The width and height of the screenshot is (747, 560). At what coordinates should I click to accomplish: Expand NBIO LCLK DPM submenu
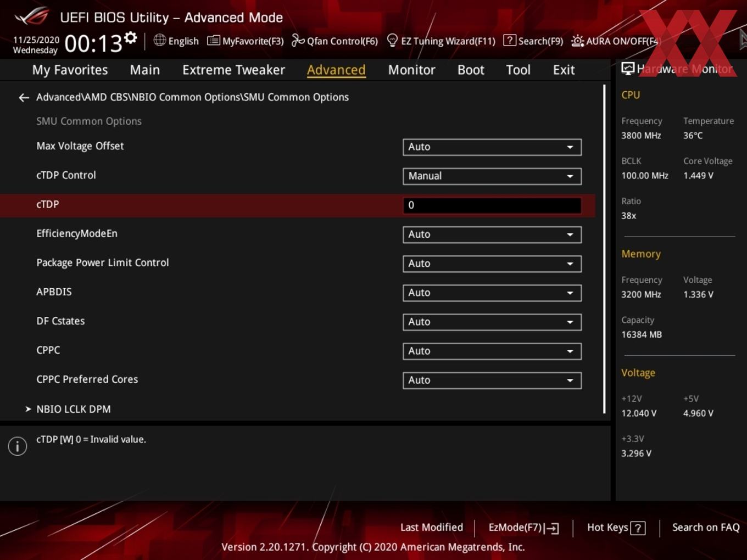[74, 409]
